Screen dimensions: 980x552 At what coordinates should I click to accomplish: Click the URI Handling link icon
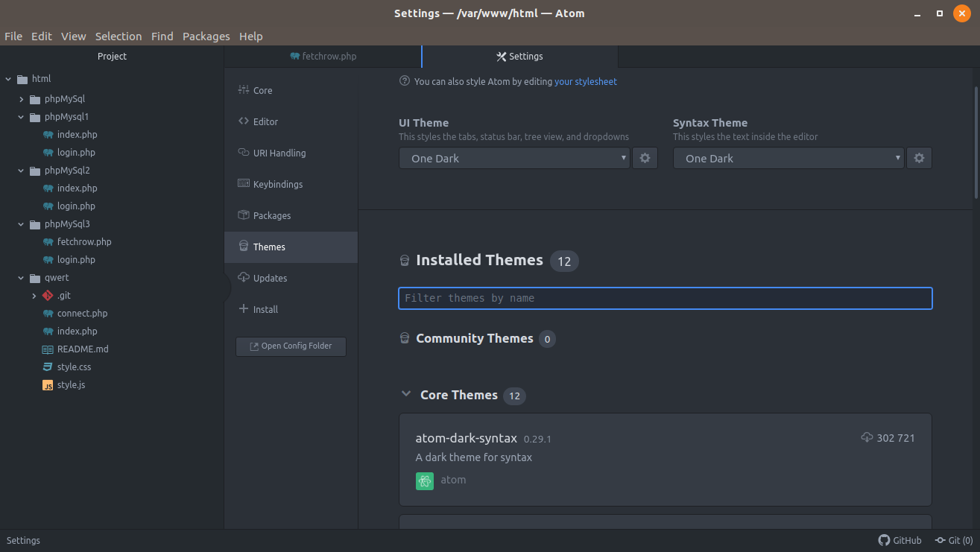[243, 153]
